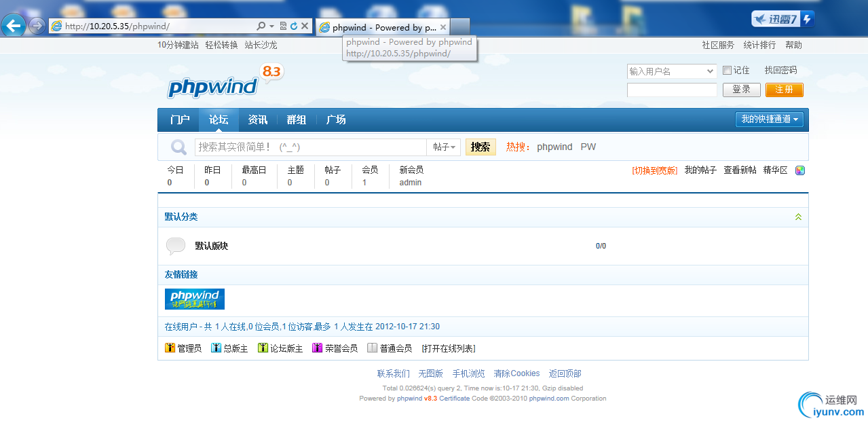Click the compatibility view icon in address bar
This screenshot has width=868, height=423.
(283, 26)
